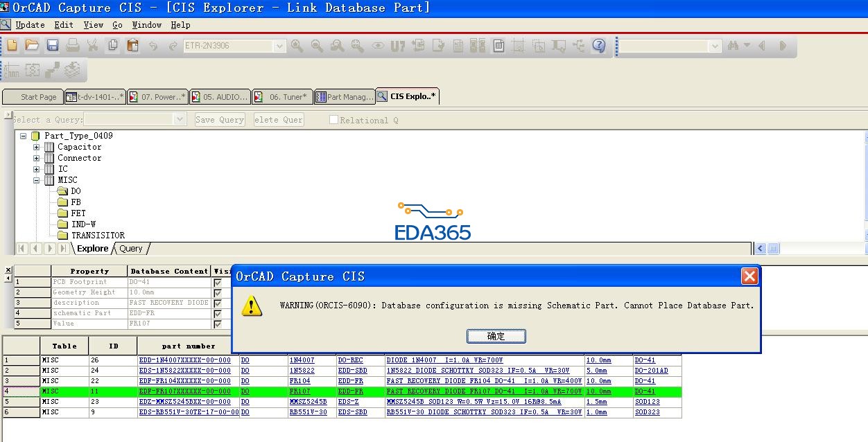
Task: Click the RB551V-30 value link
Action: [308, 412]
